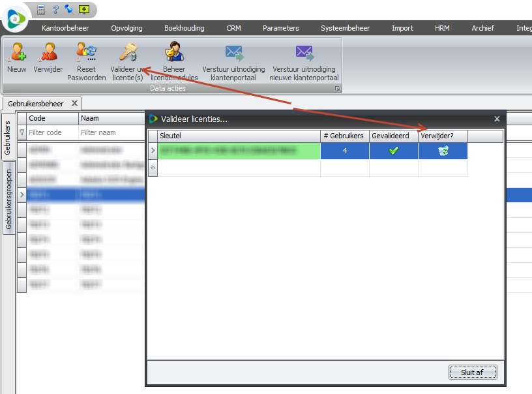Click the recycle bin icon under Verwijder?
Screen dimensions: 532x394
click(443, 151)
